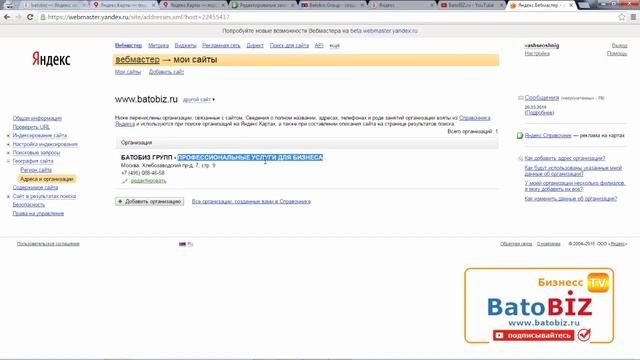Open the Помощь help link
640x360 pixels.
pyautogui.click(x=617, y=53)
